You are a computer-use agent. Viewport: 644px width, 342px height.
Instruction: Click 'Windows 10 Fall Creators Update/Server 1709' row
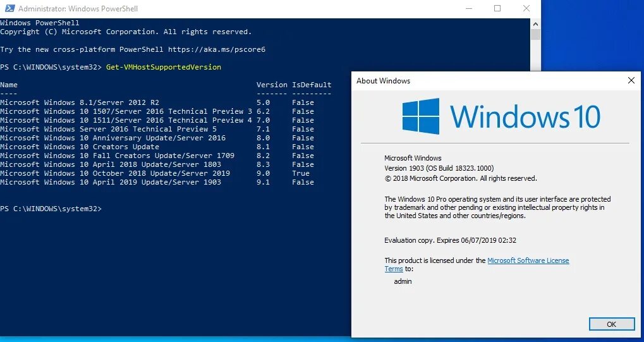[157, 156]
